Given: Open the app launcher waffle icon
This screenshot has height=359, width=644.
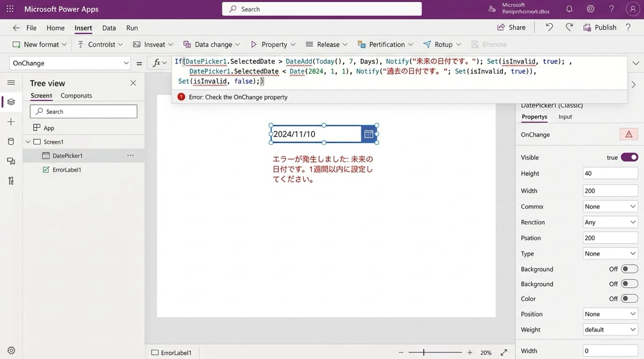Looking at the screenshot, I should coord(10,9).
